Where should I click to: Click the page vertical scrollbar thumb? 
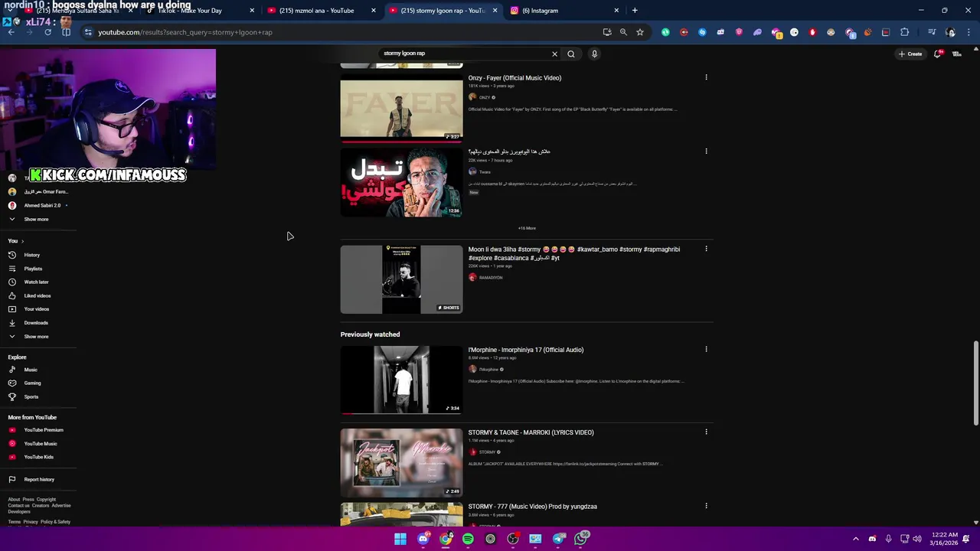[x=975, y=383]
